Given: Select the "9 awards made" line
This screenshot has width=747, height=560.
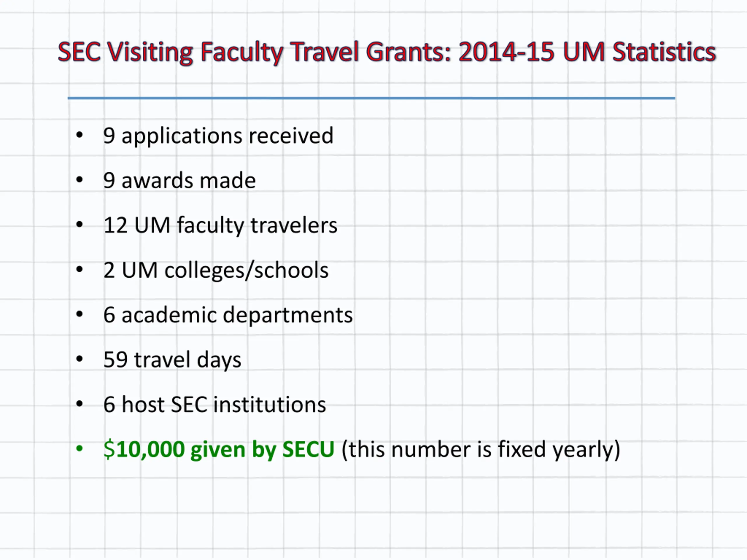Looking at the screenshot, I should pos(179,181).
